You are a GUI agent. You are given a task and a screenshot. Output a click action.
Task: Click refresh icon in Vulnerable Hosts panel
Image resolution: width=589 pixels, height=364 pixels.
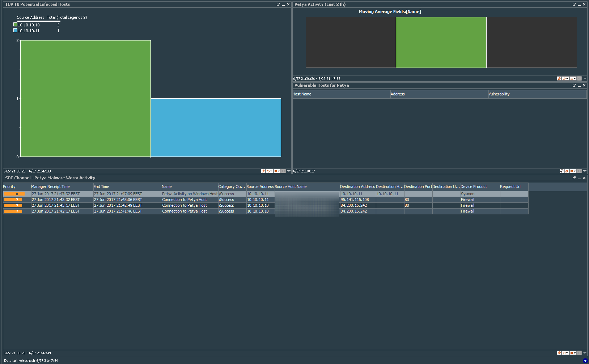[562, 171]
